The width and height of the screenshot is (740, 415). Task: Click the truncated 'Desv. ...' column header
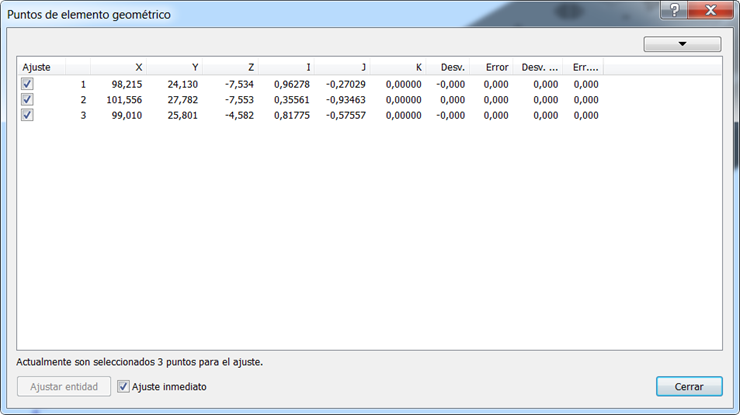538,67
